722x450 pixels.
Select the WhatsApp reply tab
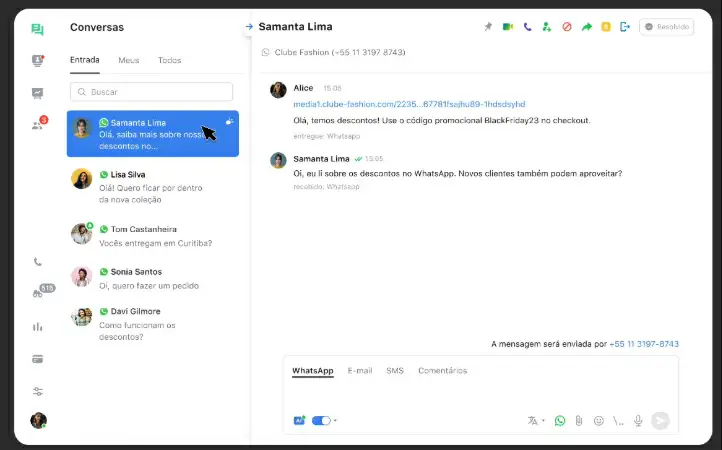coord(313,371)
